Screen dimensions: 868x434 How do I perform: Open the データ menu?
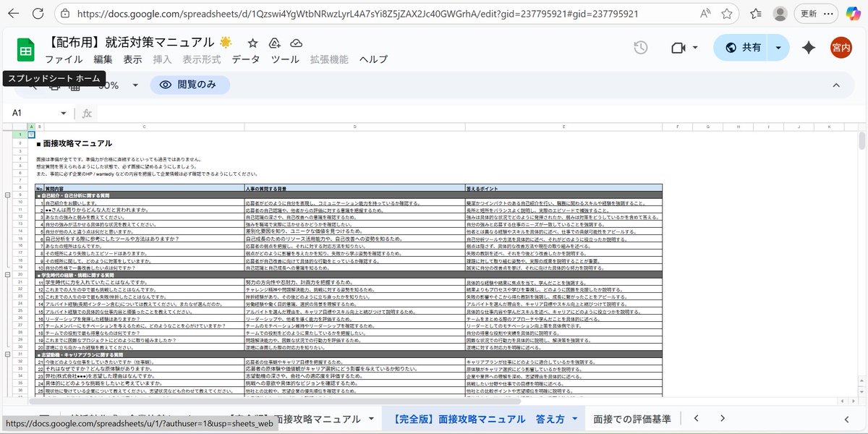pyautogui.click(x=246, y=59)
